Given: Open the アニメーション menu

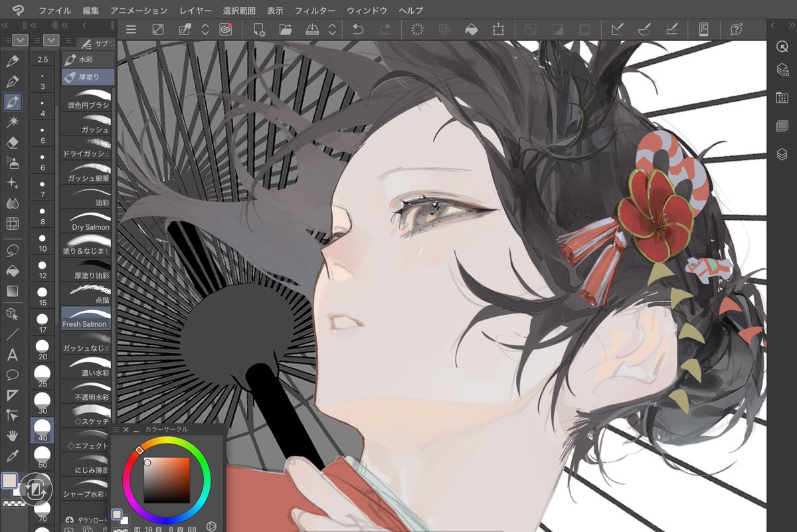Looking at the screenshot, I should (139, 11).
